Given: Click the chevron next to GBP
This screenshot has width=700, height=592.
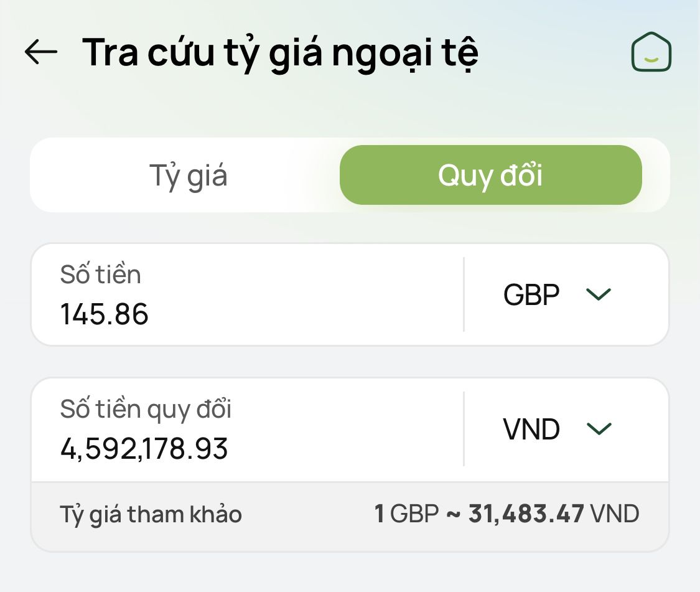Looking at the screenshot, I should pyautogui.click(x=599, y=294).
